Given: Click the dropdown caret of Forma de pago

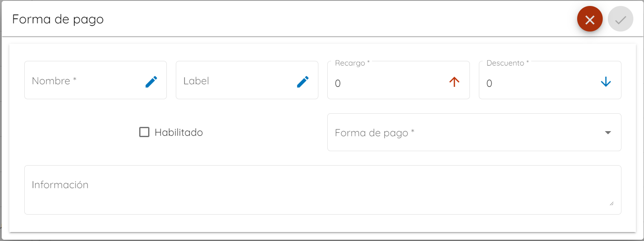Looking at the screenshot, I should coord(608,132).
